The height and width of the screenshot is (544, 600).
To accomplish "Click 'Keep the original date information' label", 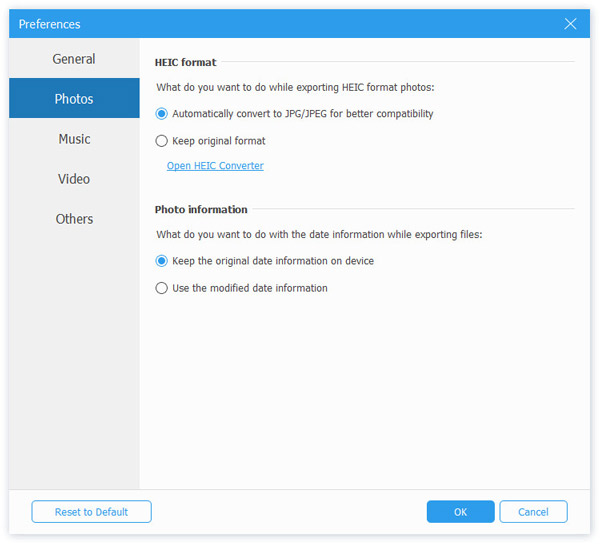I will tap(273, 261).
